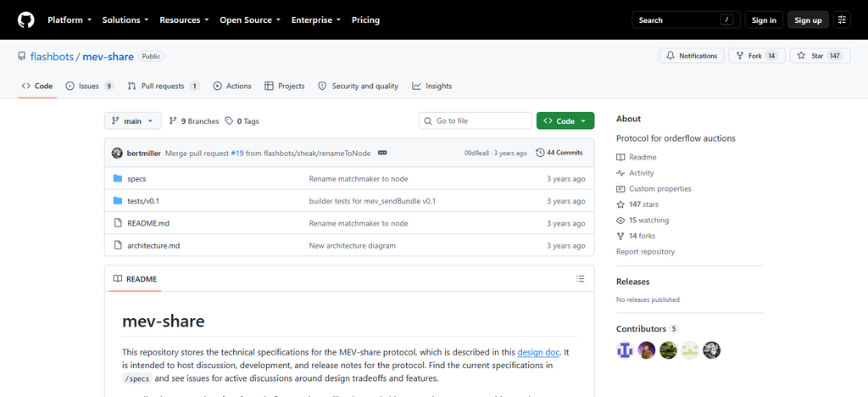Click bertmiller's avatar image
This screenshot has height=397, width=868.
tap(117, 153)
